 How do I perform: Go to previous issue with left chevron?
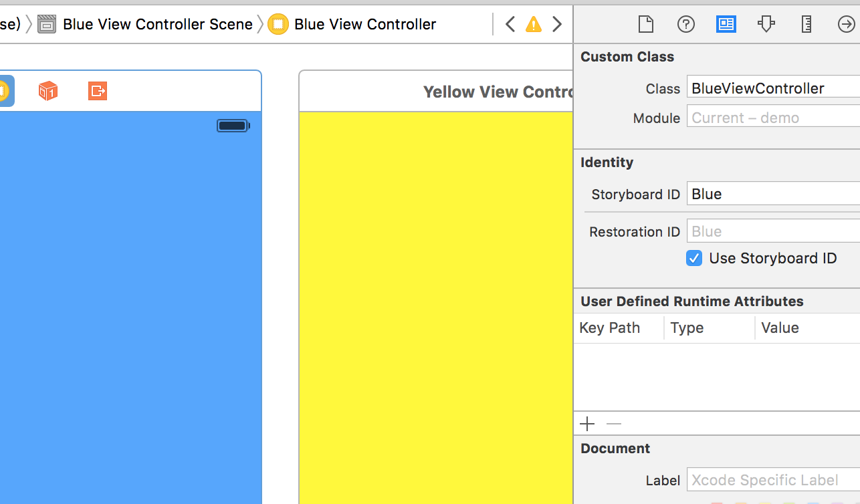510,25
